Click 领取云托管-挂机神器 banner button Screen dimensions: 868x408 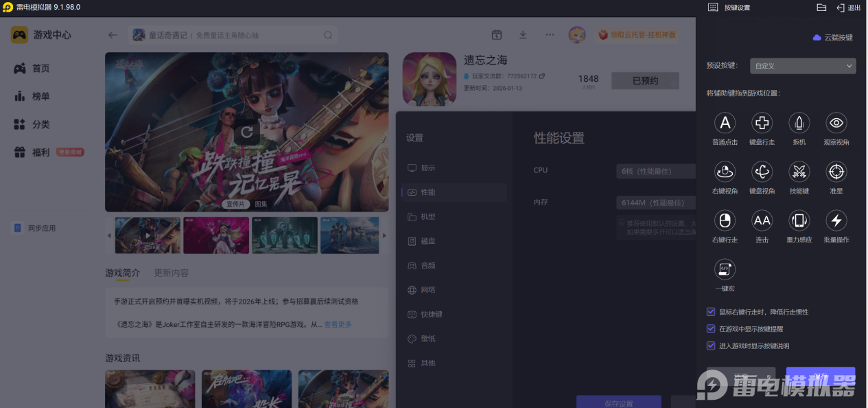(x=636, y=35)
